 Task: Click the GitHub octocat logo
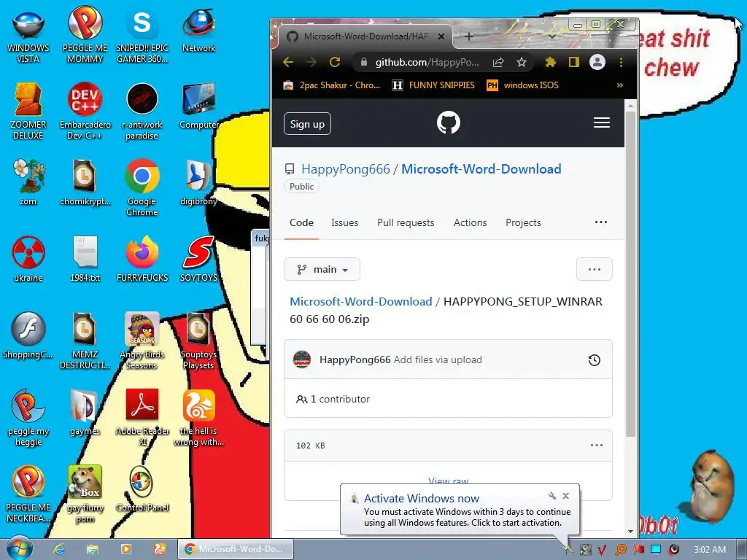(x=449, y=122)
